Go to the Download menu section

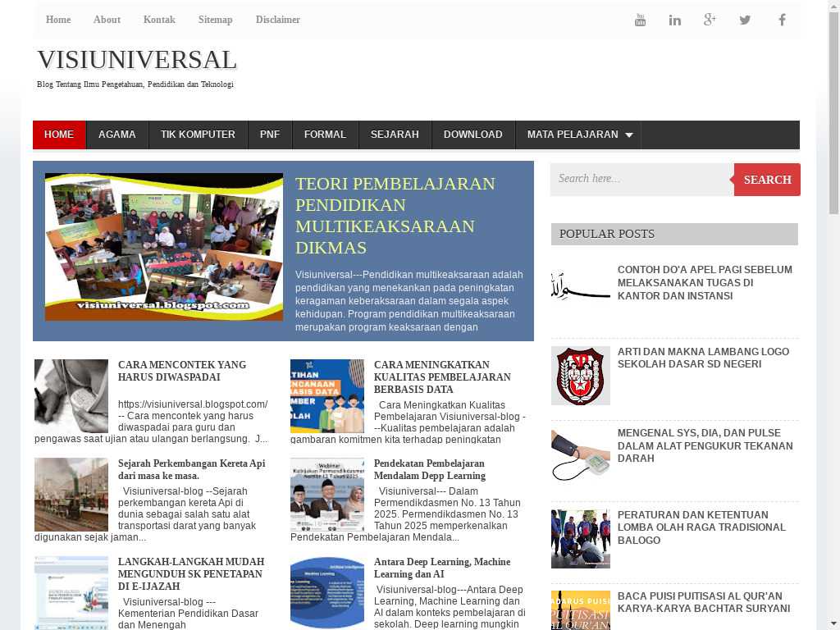(x=472, y=135)
